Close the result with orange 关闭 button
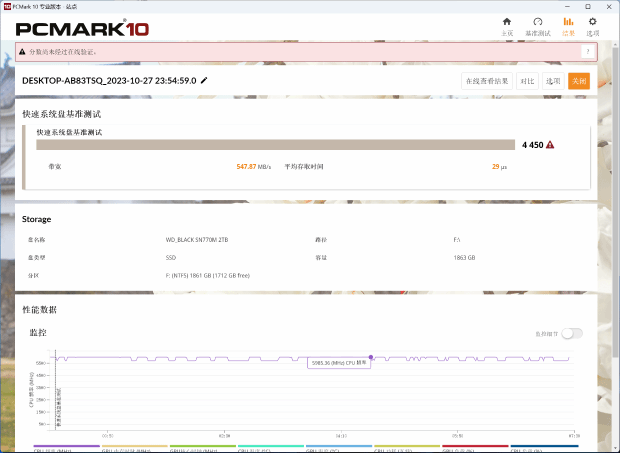Screen dimensions: 620x453 pyautogui.click(x=579, y=81)
